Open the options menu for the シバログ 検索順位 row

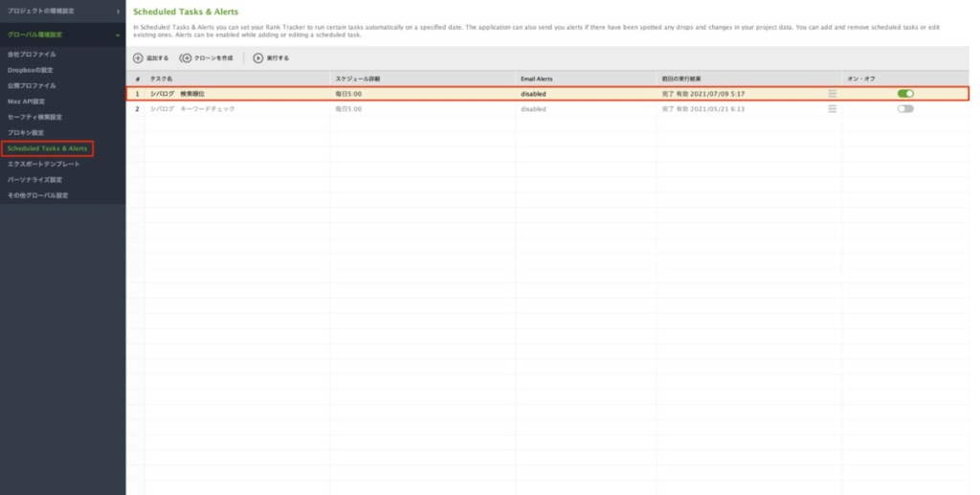[832, 94]
